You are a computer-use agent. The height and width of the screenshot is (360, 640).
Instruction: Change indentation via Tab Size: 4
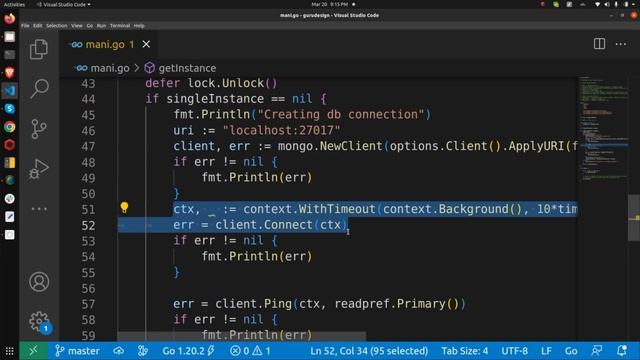464,351
